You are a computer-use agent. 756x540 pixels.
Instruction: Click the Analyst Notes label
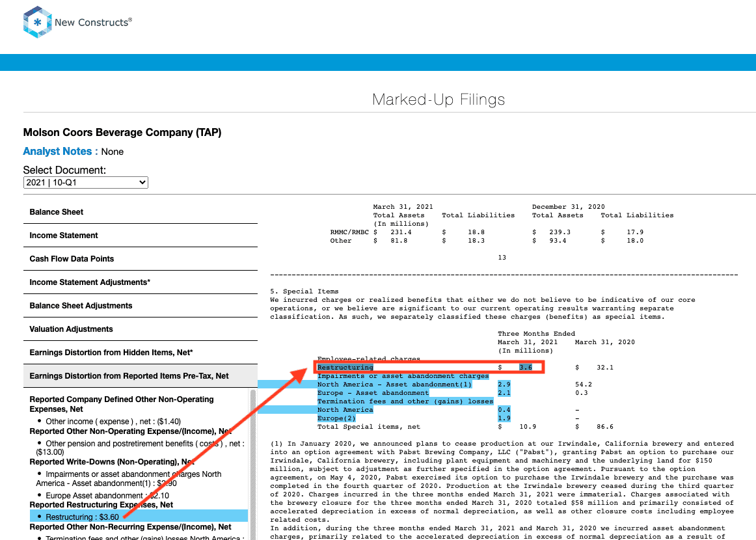click(x=61, y=152)
